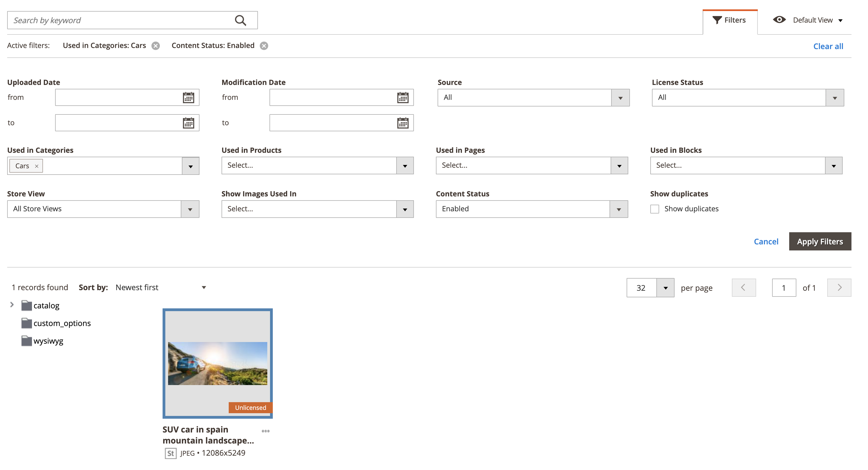Click the catalog folder icon
The width and height of the screenshot is (868, 470).
(x=26, y=305)
